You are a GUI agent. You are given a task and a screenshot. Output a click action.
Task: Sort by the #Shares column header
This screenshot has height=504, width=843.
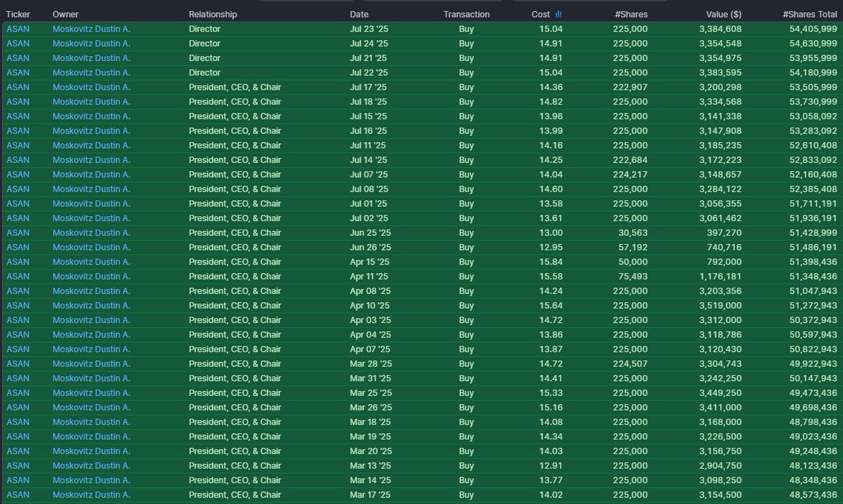[x=630, y=14]
